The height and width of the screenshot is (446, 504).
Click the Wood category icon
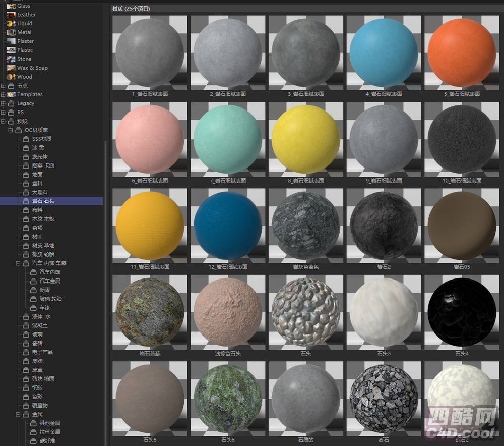[x=11, y=77]
